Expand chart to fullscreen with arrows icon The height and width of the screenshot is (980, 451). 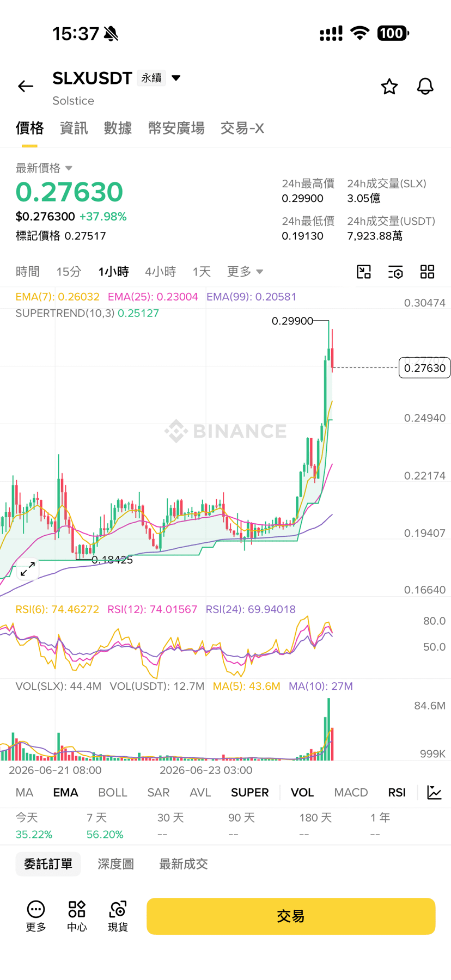coord(27,569)
